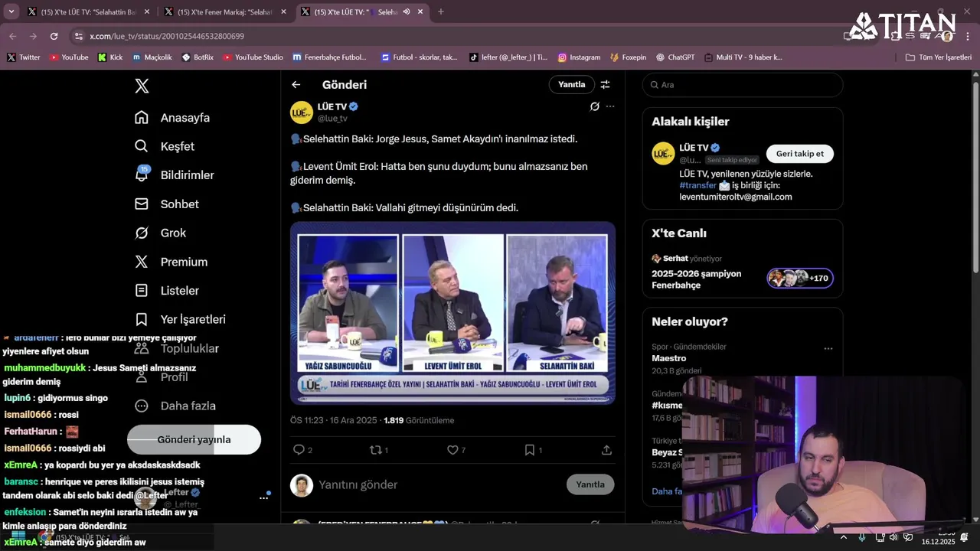Open more options on LÜE TV post

coord(610,106)
